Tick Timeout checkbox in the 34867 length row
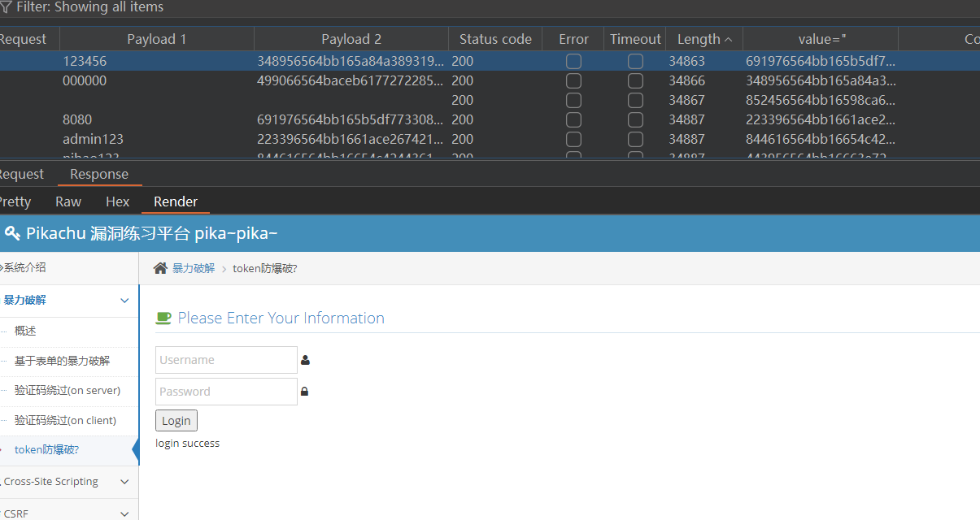Screen dimensions: 980x520 click(635, 100)
